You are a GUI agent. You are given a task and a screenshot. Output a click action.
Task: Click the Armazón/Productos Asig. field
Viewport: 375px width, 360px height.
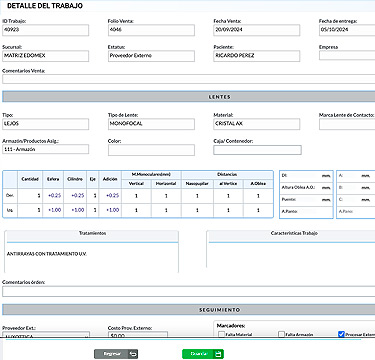tap(46, 149)
